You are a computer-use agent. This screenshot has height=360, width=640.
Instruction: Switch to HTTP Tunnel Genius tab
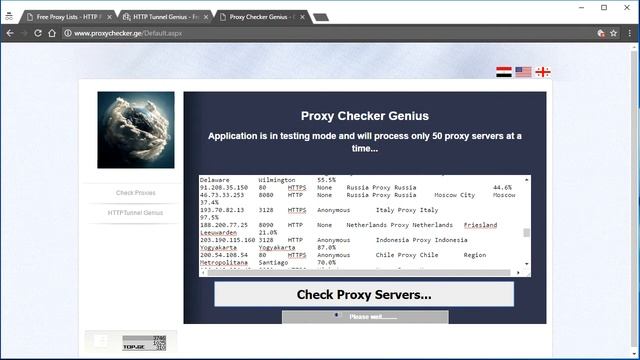(166, 17)
